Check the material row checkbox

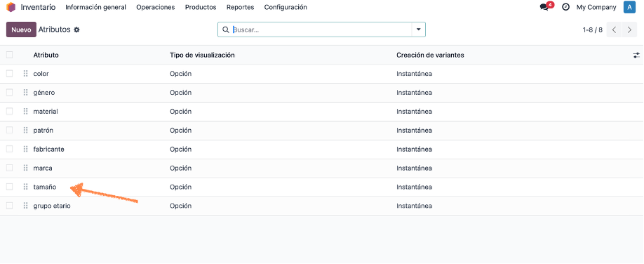click(x=9, y=112)
